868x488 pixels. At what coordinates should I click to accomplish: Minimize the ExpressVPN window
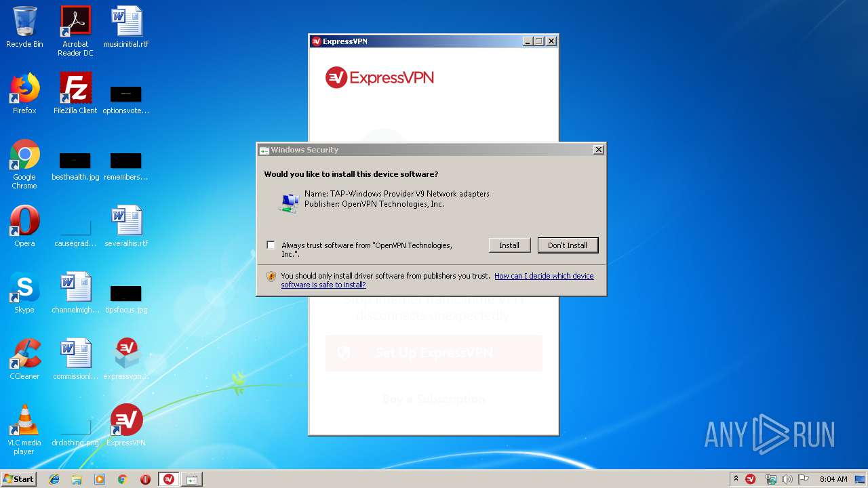528,41
